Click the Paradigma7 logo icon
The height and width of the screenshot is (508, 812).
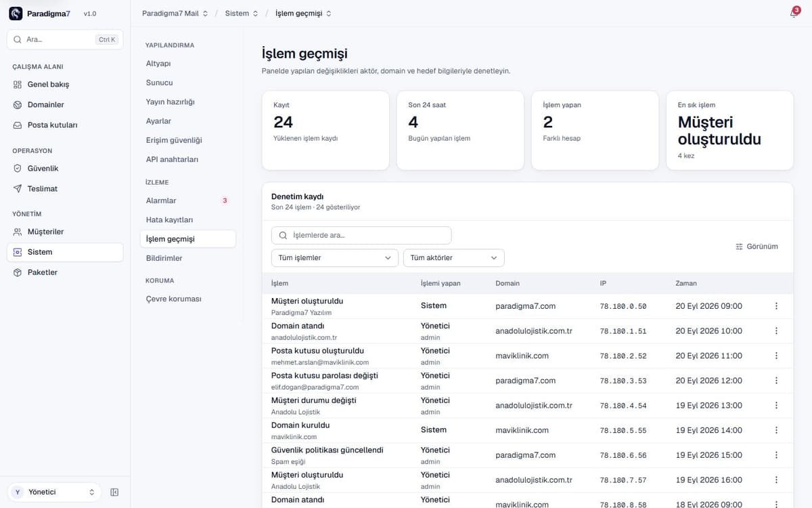point(16,14)
